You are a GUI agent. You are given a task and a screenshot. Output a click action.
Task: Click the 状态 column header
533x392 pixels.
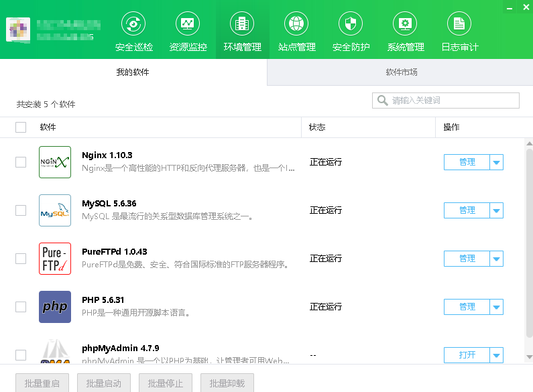click(317, 127)
